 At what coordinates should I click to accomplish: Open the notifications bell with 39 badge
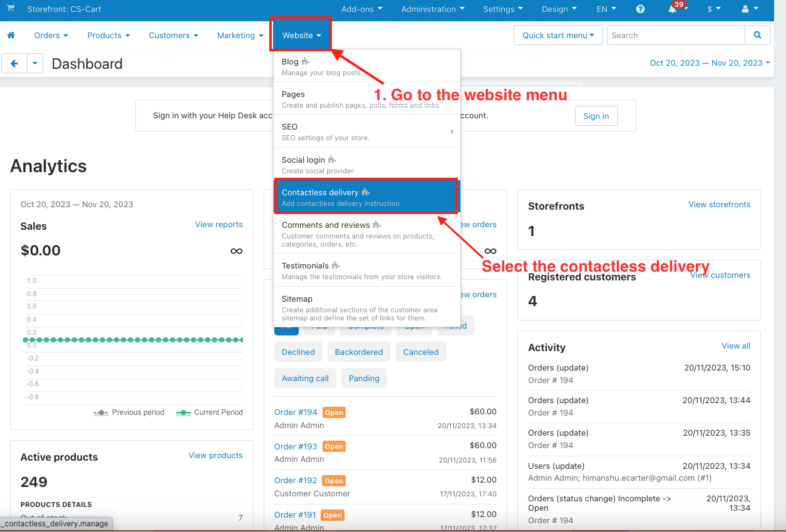pos(674,9)
